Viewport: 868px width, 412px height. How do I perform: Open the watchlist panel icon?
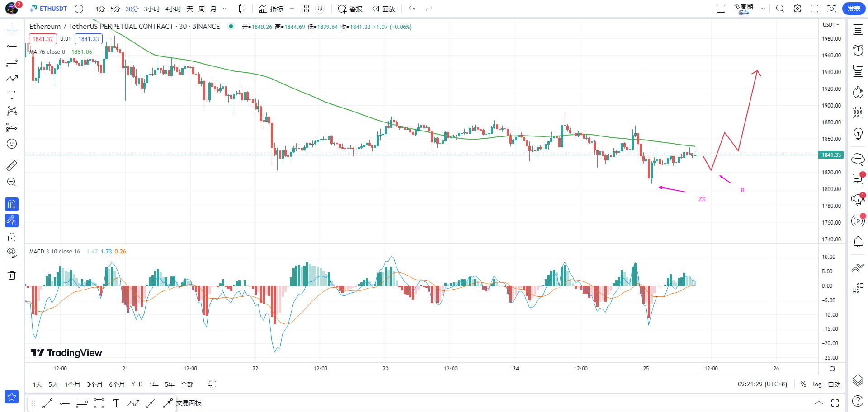tap(858, 30)
